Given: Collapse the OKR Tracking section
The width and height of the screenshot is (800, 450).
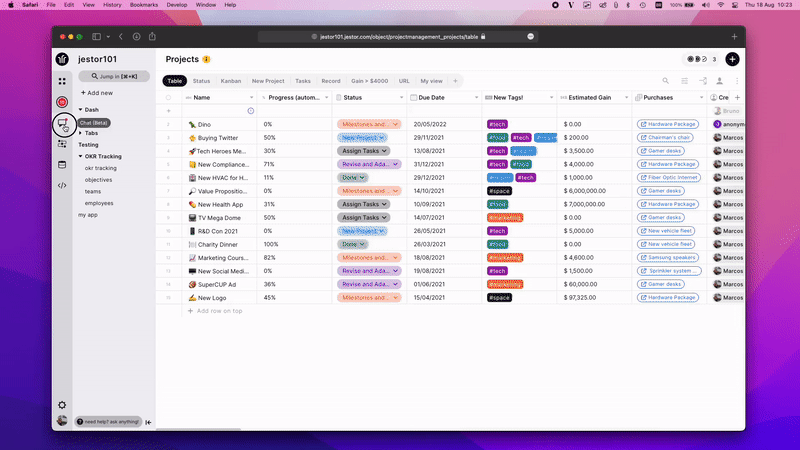Looking at the screenshot, I should 80,157.
